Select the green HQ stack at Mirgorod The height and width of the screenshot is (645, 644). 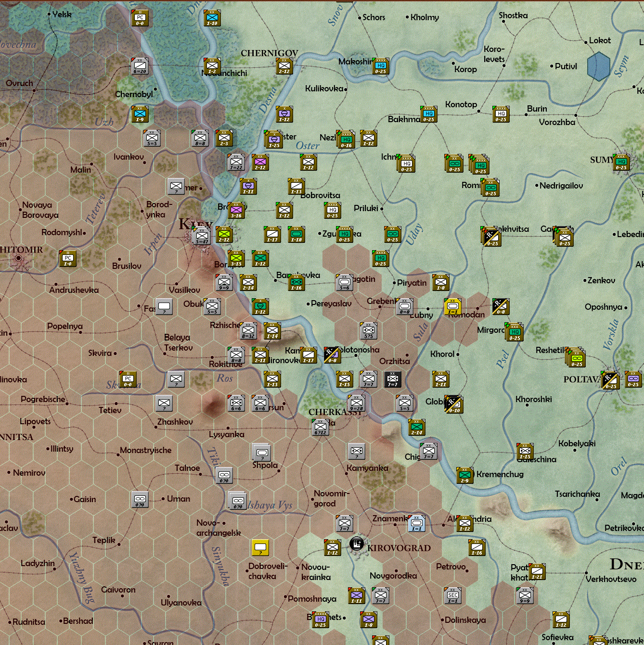point(515,331)
